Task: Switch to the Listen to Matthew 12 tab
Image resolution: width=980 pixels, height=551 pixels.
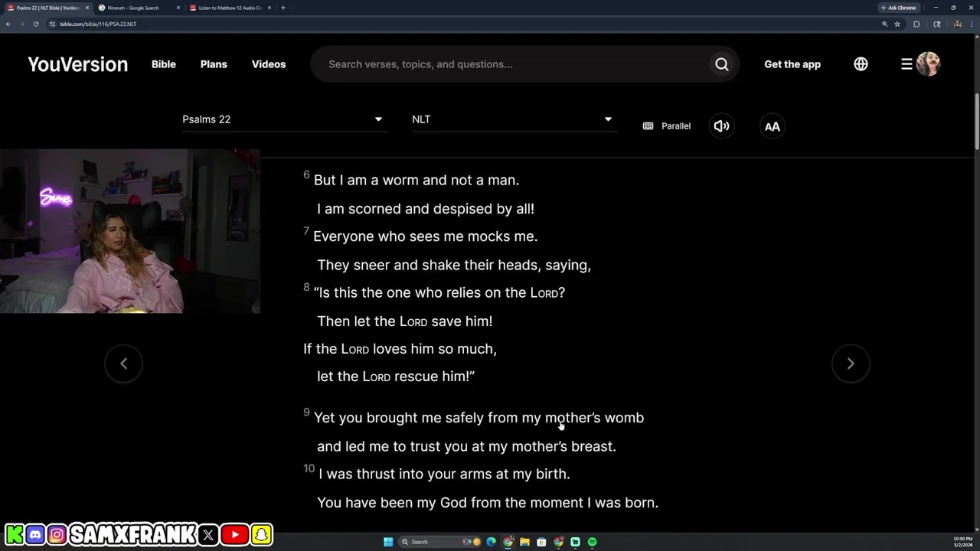Action: [230, 8]
